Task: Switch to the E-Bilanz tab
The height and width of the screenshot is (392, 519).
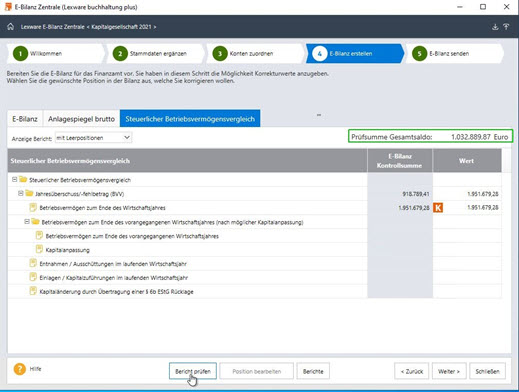Action: point(25,119)
